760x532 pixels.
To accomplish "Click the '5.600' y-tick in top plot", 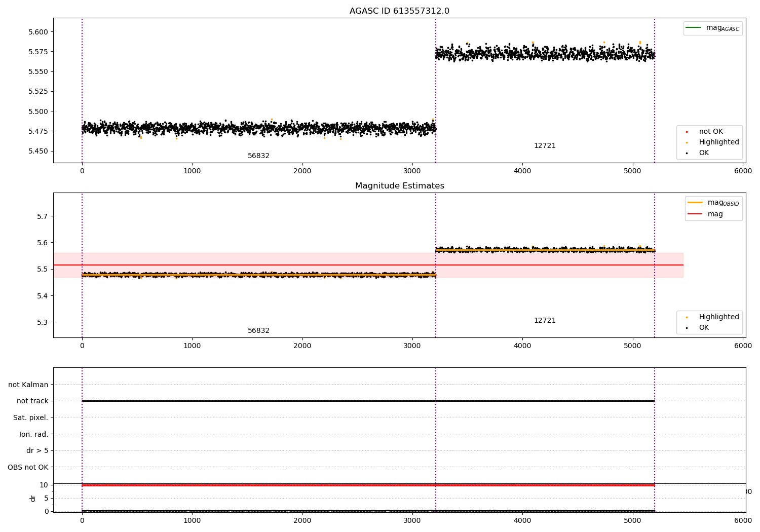I will click(x=38, y=32).
